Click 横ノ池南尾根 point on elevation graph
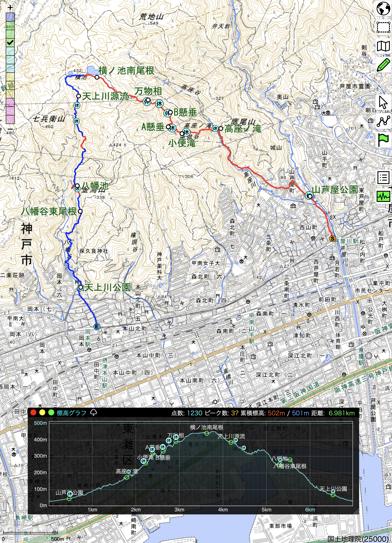 [207, 433]
